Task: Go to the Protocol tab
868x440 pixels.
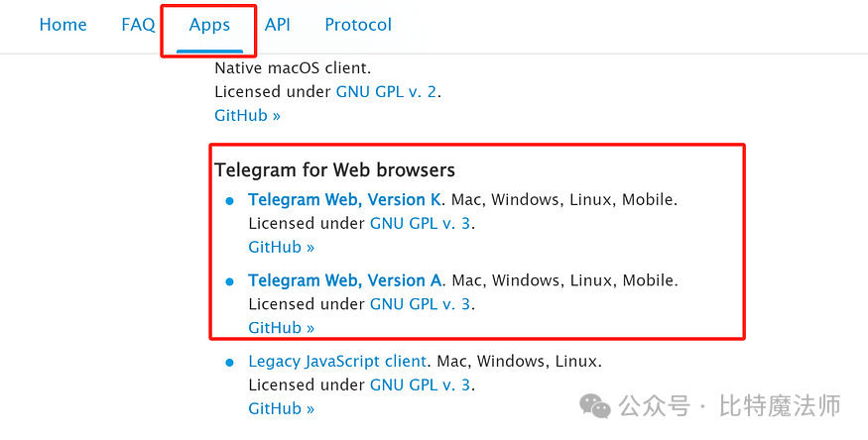Action: 358,25
